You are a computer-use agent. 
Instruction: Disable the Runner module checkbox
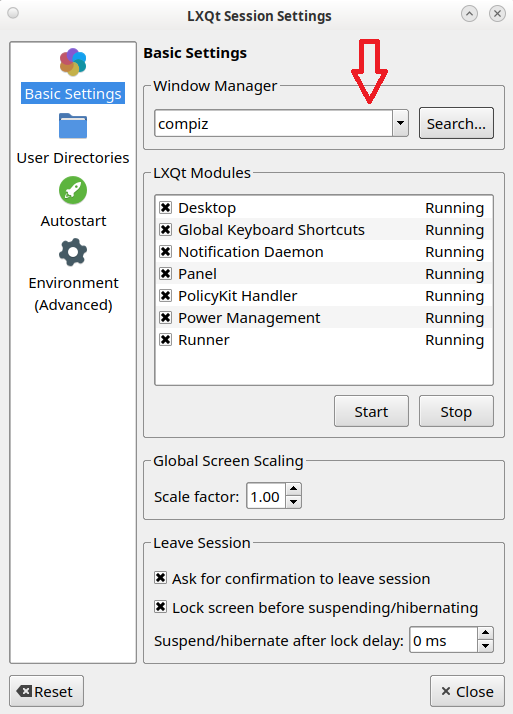165,340
